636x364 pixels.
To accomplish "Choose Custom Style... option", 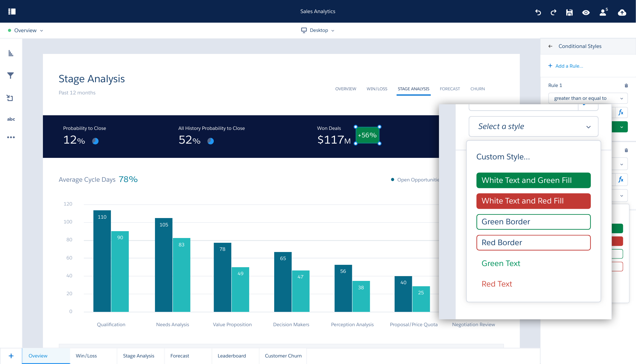I will tap(503, 157).
